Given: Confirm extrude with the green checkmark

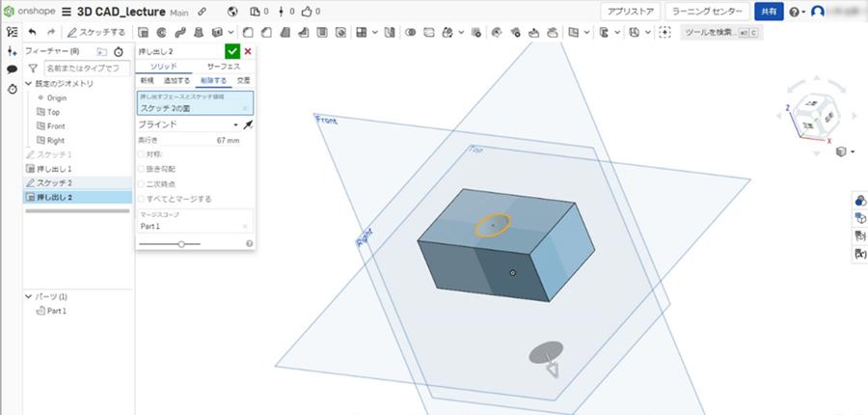Looking at the screenshot, I should [x=231, y=51].
